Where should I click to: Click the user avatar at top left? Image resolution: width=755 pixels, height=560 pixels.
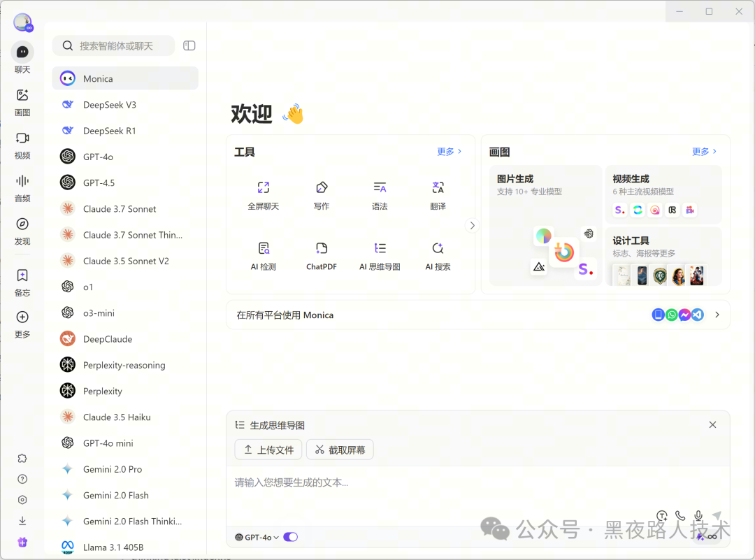coord(22,22)
